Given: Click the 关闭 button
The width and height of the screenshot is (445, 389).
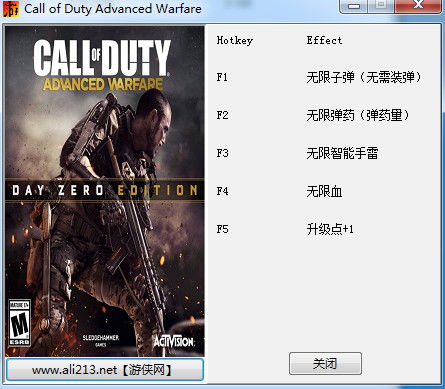Looking at the screenshot, I should [x=325, y=364].
